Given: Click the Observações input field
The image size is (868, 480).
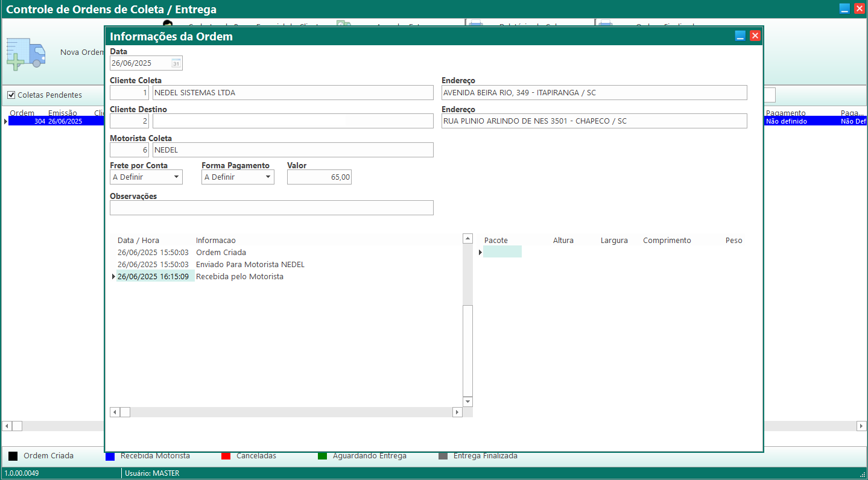Looking at the screenshot, I should [271, 208].
